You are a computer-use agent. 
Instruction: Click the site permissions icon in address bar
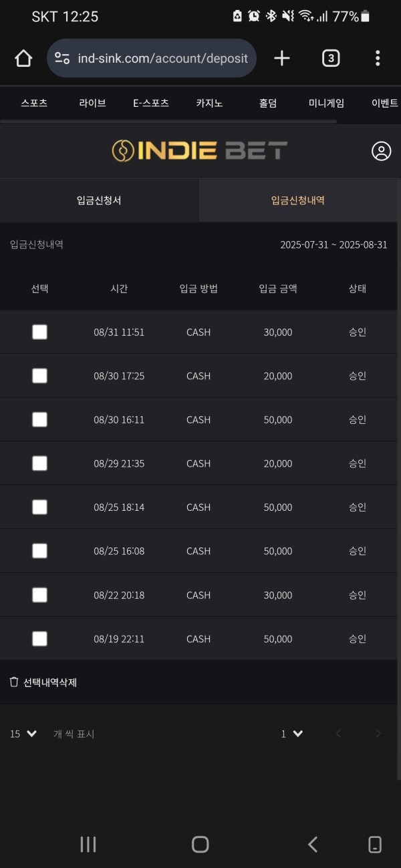62,58
